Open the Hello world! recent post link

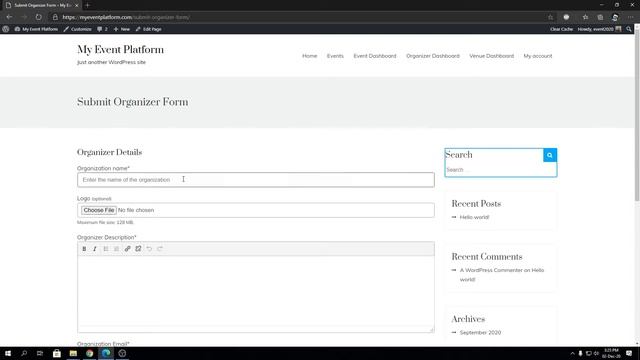[474, 217]
